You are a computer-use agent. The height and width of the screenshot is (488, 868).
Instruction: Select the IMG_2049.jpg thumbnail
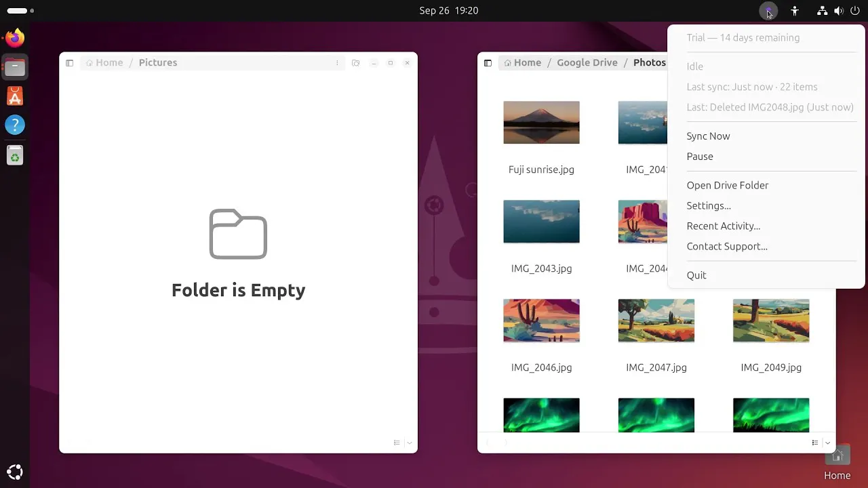771,321
